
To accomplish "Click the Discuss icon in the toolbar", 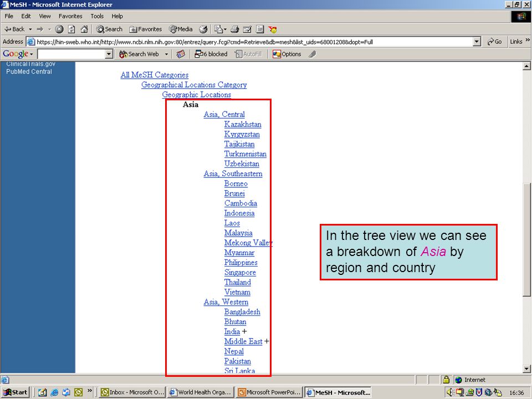I will point(260,29).
